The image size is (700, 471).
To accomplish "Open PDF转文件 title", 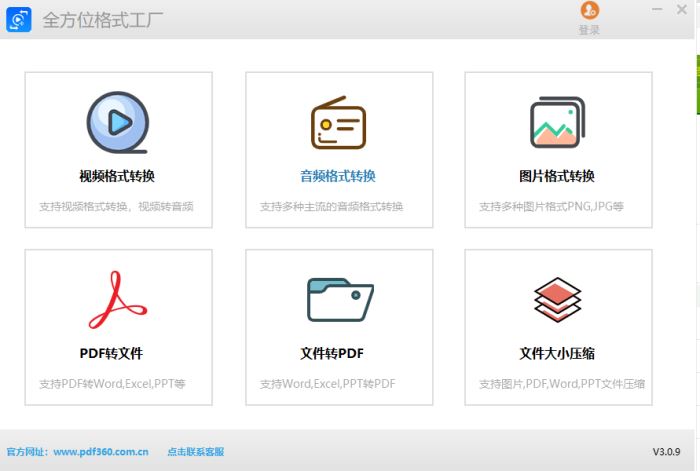I will [111, 353].
